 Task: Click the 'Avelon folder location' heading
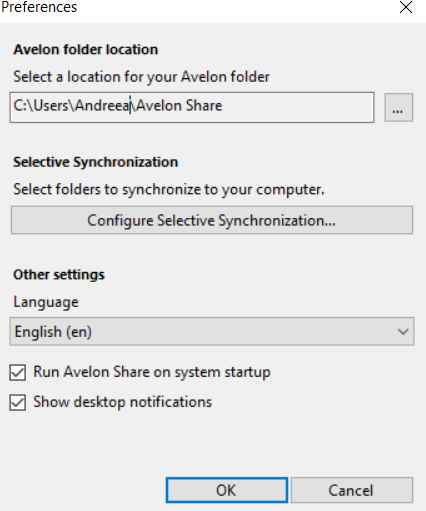[x=86, y=50]
